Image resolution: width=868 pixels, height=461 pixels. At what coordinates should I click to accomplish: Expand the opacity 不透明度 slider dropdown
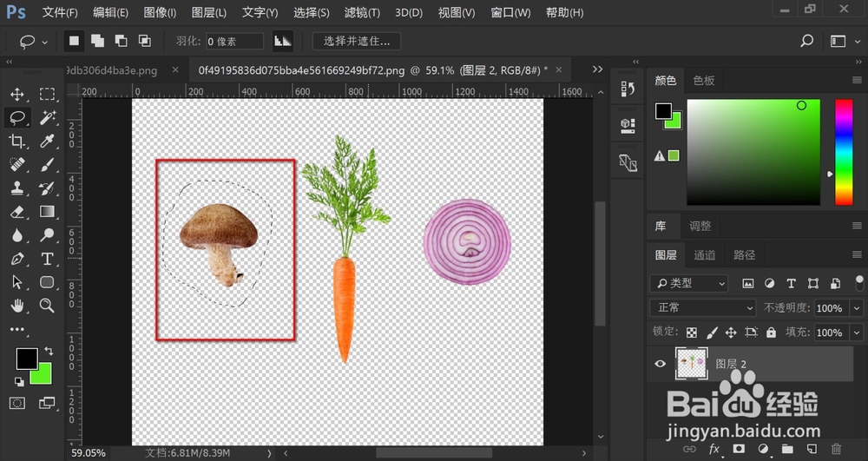pos(858,307)
